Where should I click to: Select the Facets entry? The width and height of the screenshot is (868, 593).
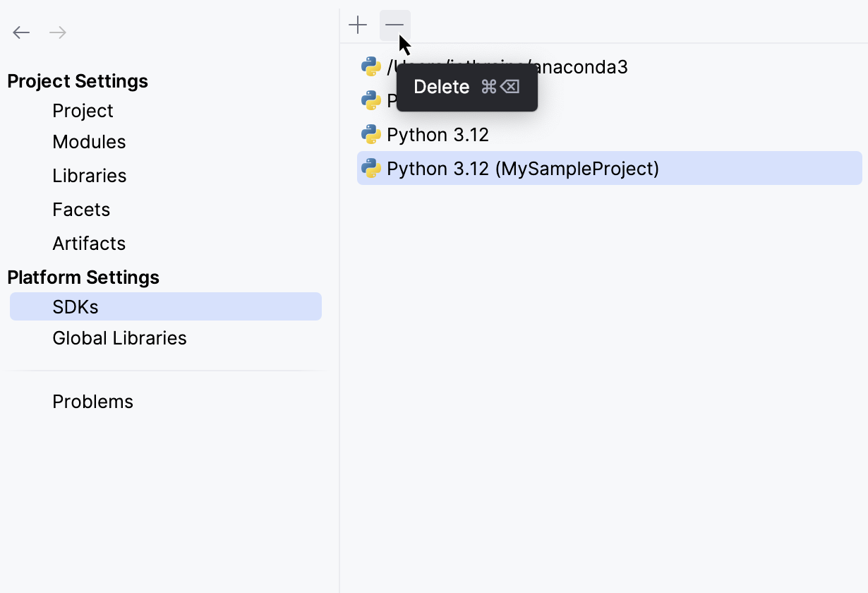point(81,209)
